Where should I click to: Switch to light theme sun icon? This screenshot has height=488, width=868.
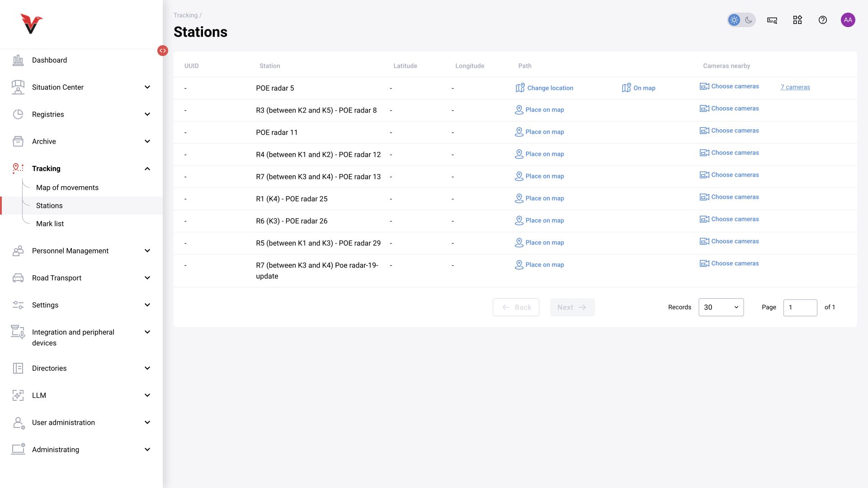(x=734, y=20)
